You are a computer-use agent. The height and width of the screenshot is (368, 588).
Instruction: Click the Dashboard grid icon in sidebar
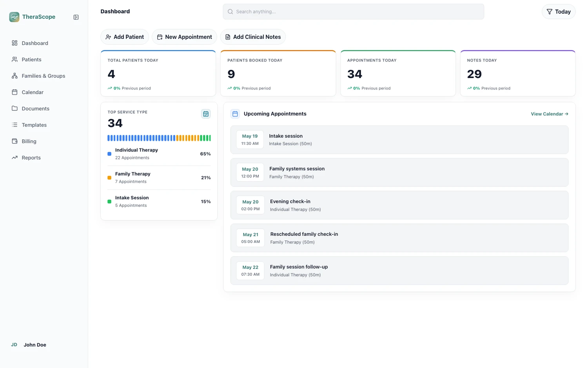point(15,43)
